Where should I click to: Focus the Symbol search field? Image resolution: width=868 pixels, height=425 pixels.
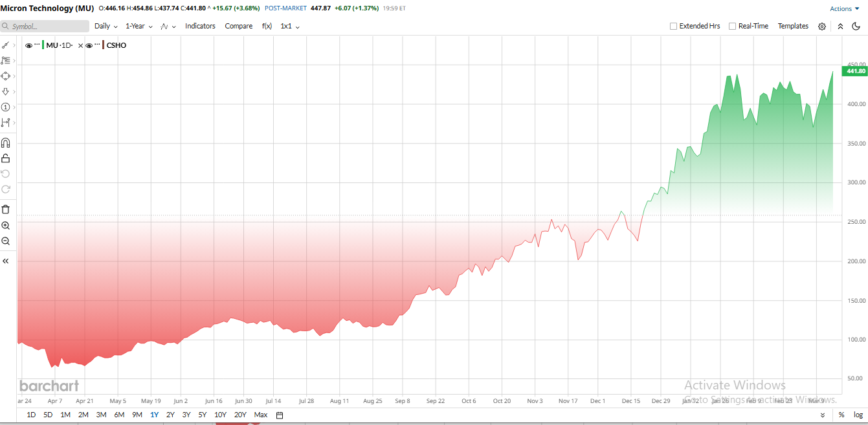[x=45, y=27]
